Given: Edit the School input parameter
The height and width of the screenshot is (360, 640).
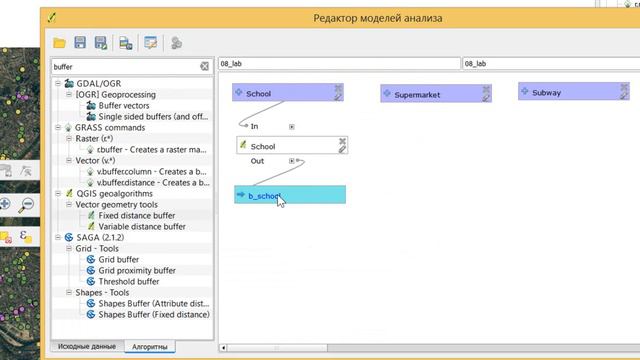Looking at the screenshot, I should click(338, 97).
